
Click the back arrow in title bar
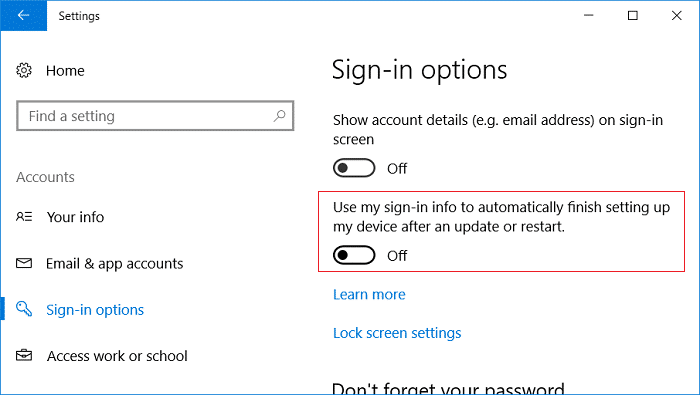(24, 16)
